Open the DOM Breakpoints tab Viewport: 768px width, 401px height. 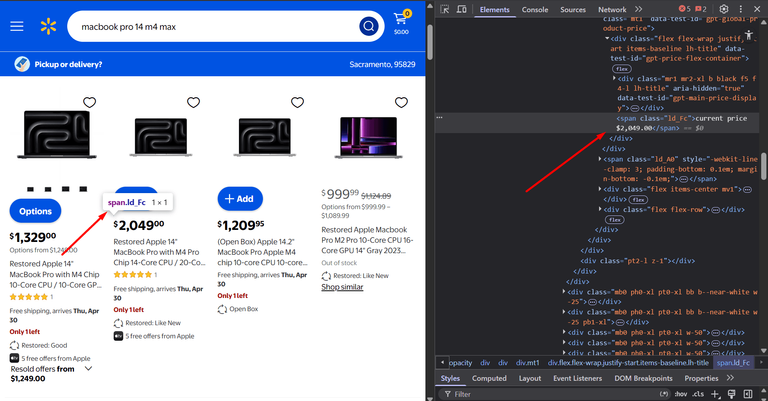tap(643, 378)
